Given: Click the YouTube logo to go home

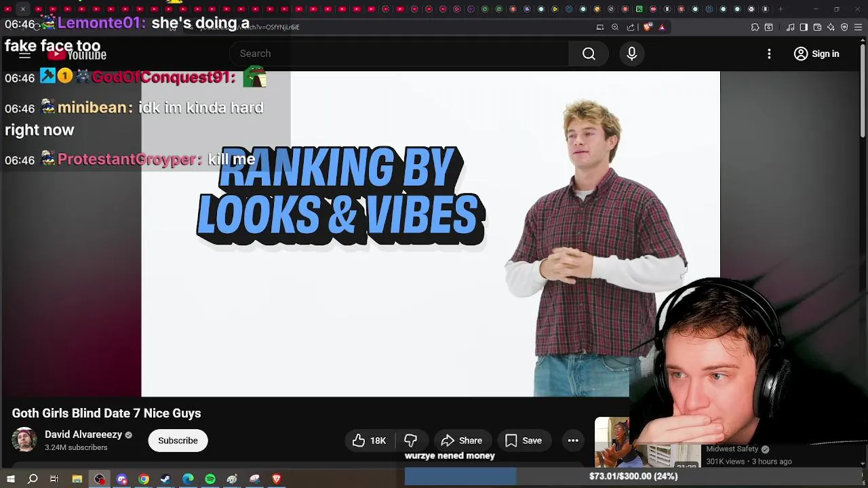Looking at the screenshot, I should click(77, 54).
